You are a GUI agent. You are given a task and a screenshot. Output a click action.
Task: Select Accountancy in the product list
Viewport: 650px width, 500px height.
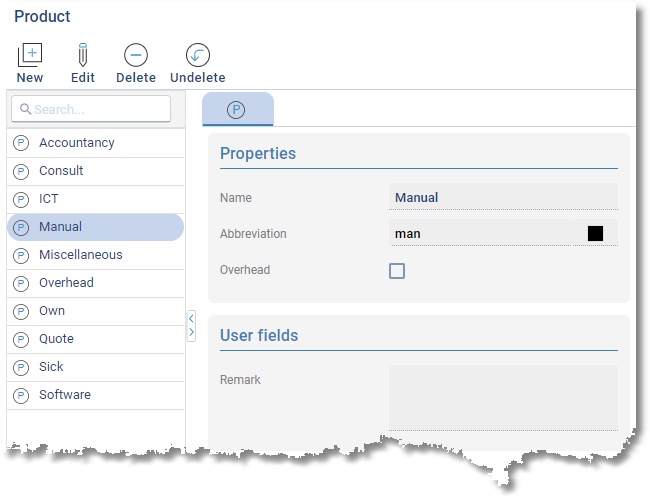(95, 143)
